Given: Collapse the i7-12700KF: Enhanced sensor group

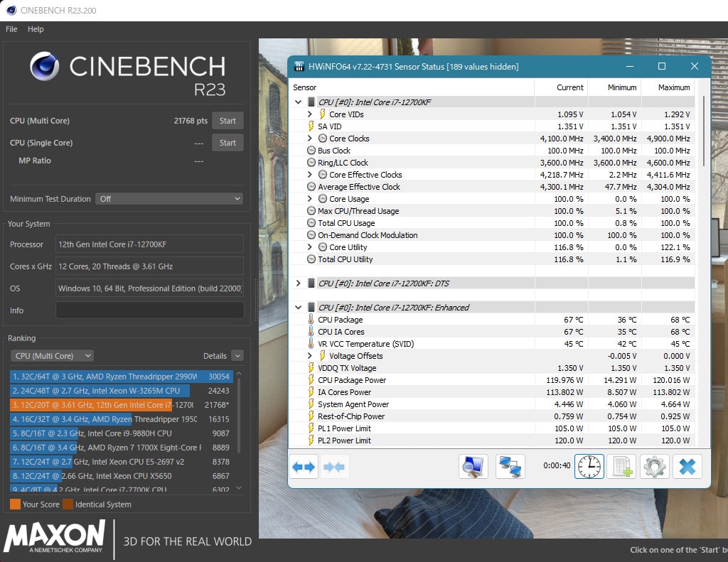Looking at the screenshot, I should pos(298,307).
